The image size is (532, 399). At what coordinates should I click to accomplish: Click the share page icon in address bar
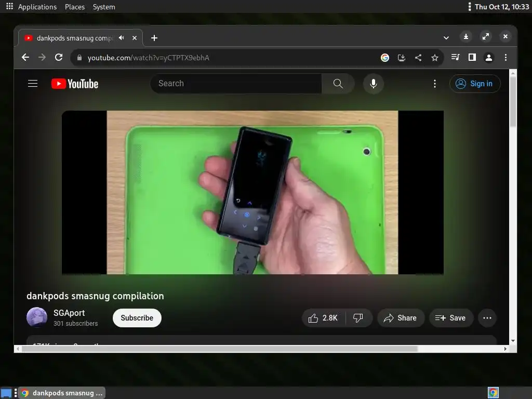pos(418,58)
